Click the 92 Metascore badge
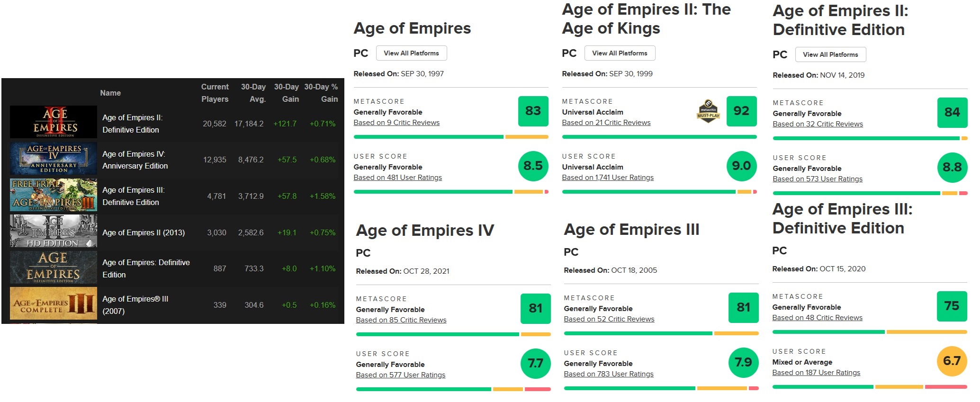This screenshot has width=980, height=402. [741, 111]
